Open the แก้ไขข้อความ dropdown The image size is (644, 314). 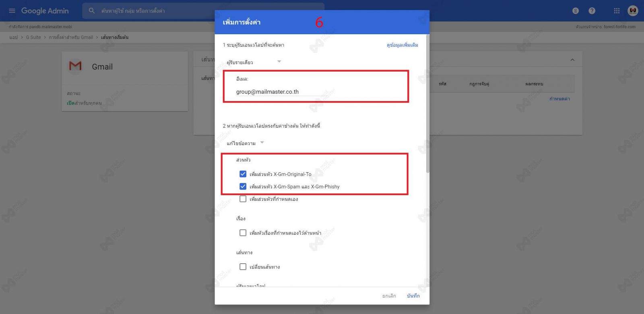click(x=245, y=143)
